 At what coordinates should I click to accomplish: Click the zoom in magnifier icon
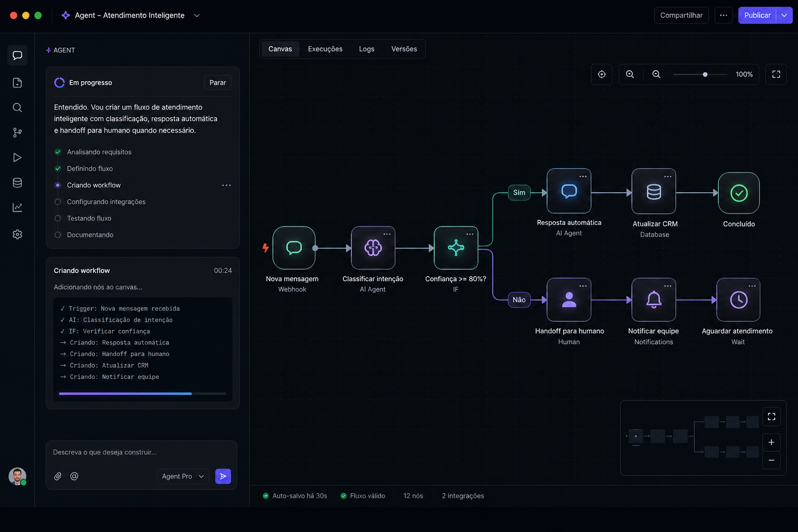(x=630, y=74)
